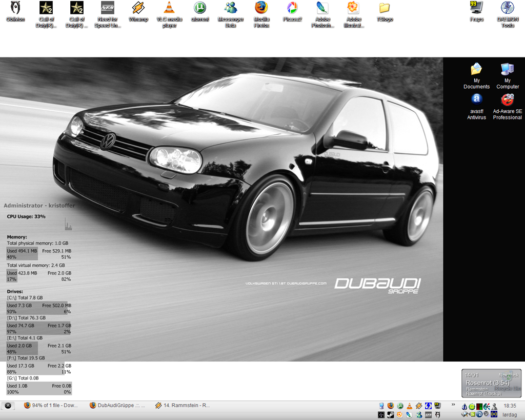Click the NVIDIA tray icon
The height and width of the screenshot is (420, 525).
[472, 415]
